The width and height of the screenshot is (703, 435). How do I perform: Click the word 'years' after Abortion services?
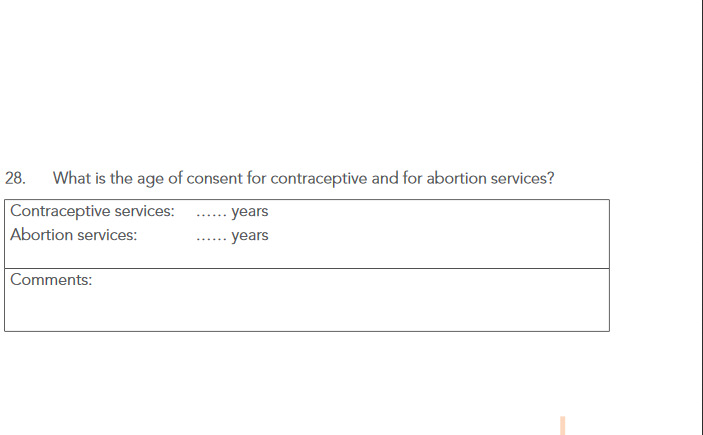(249, 236)
